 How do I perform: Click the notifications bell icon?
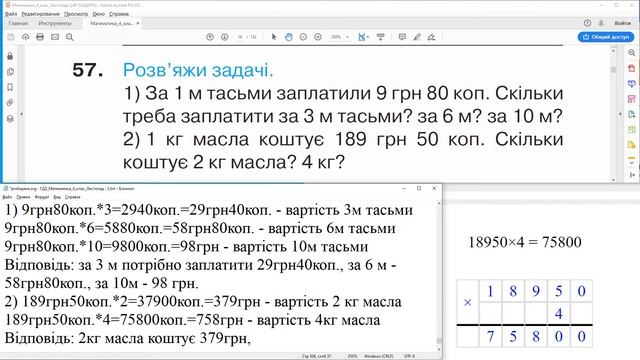pyautogui.click(x=601, y=23)
